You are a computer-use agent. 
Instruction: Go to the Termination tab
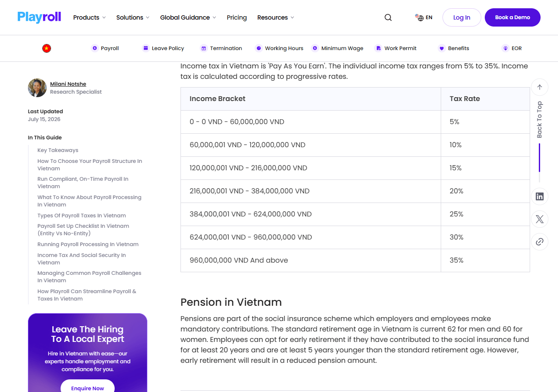221,48
